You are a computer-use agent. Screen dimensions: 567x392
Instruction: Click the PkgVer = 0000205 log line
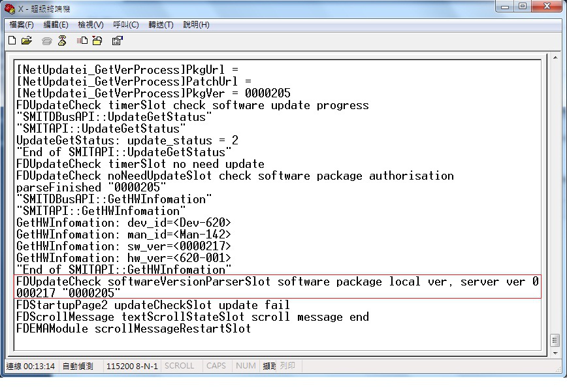(x=154, y=93)
